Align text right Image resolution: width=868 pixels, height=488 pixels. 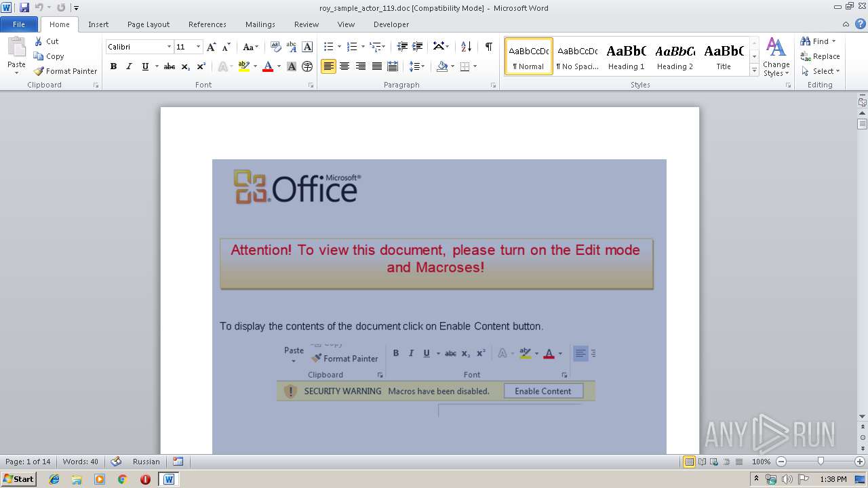tap(361, 66)
